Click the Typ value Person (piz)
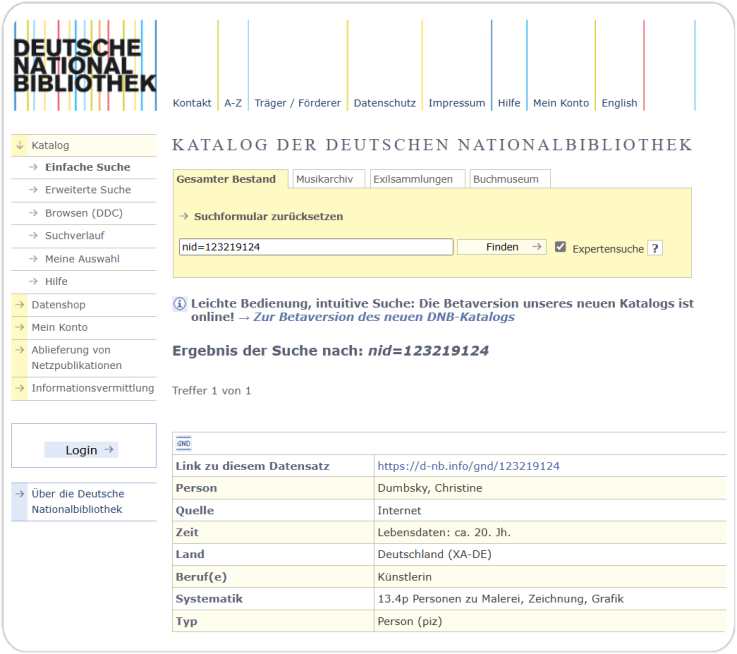This screenshot has width=737, height=654. (409, 622)
